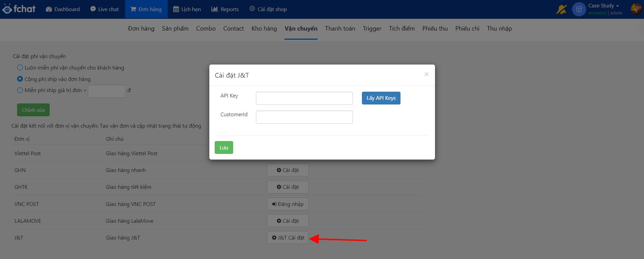Open Cài đặt for LALAMOVE row

click(288, 221)
